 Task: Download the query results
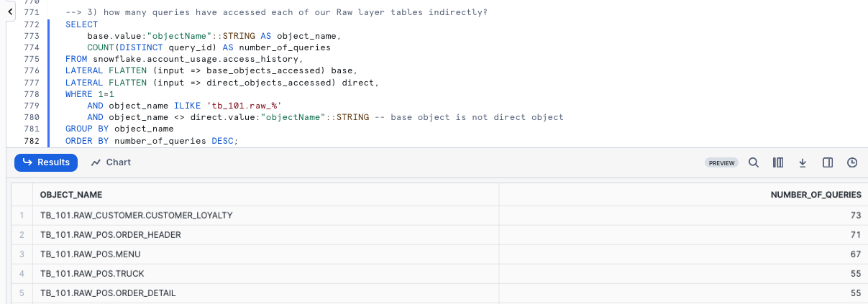tap(803, 162)
